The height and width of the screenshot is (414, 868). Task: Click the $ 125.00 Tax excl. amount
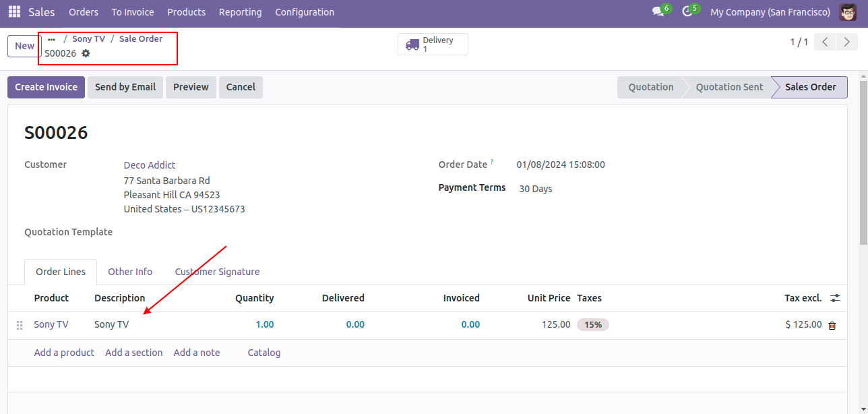pyautogui.click(x=804, y=325)
